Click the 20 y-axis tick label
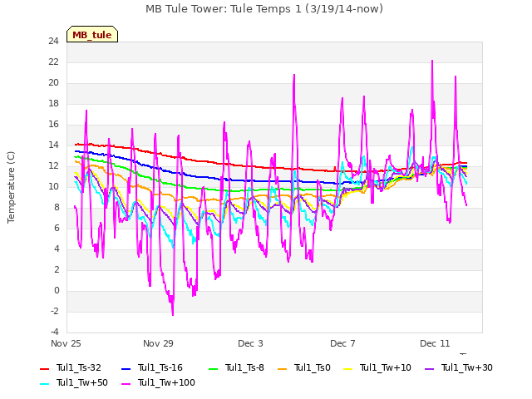The width and height of the screenshot is (532, 399). click(53, 83)
